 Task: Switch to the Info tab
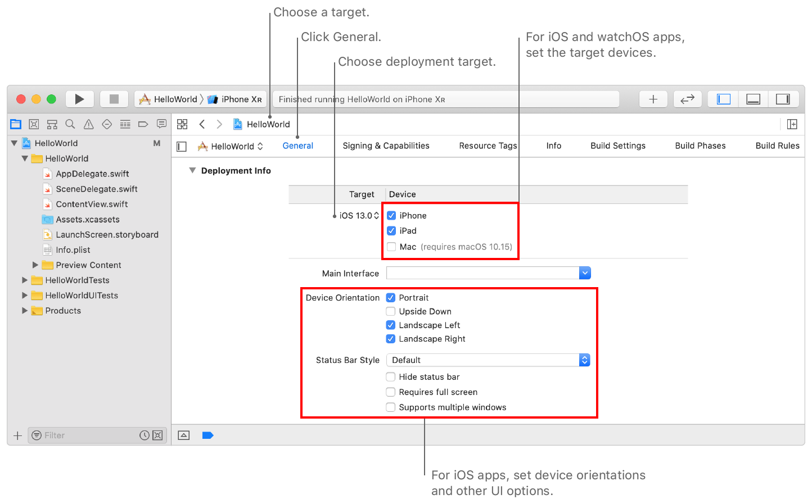point(553,146)
